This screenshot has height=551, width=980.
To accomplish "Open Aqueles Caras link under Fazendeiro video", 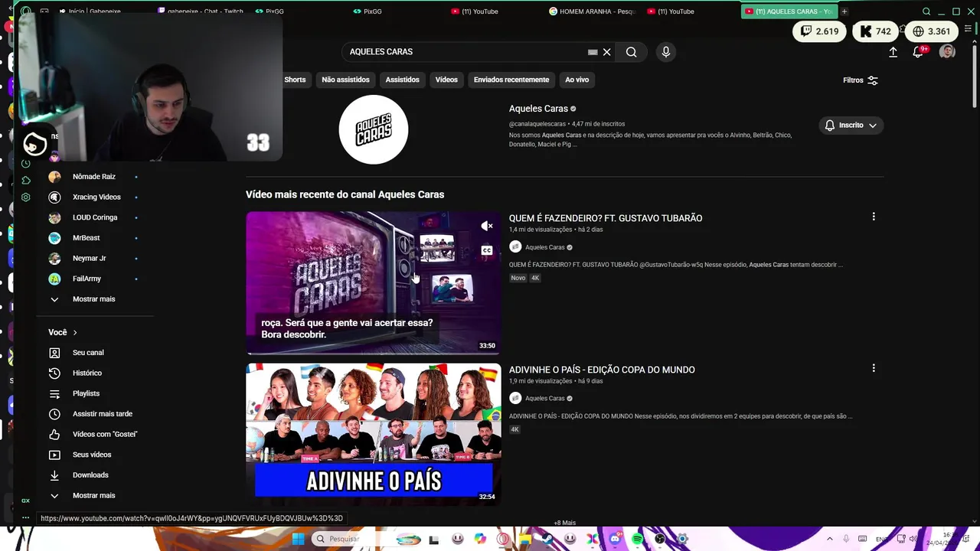I will coord(544,247).
